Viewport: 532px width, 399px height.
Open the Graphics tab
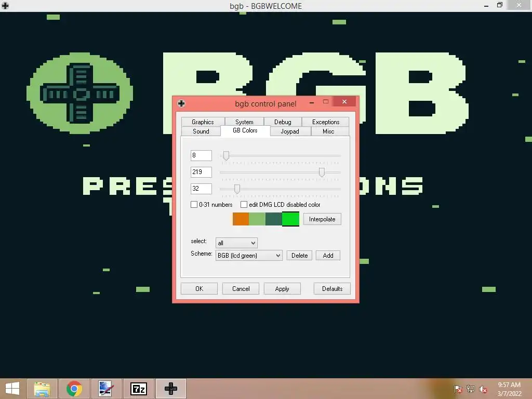pos(203,122)
